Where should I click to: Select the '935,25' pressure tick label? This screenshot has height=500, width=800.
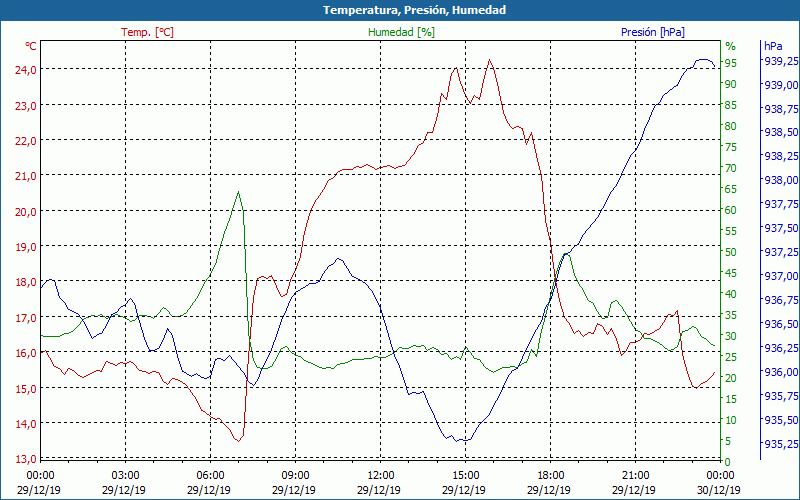781,444
